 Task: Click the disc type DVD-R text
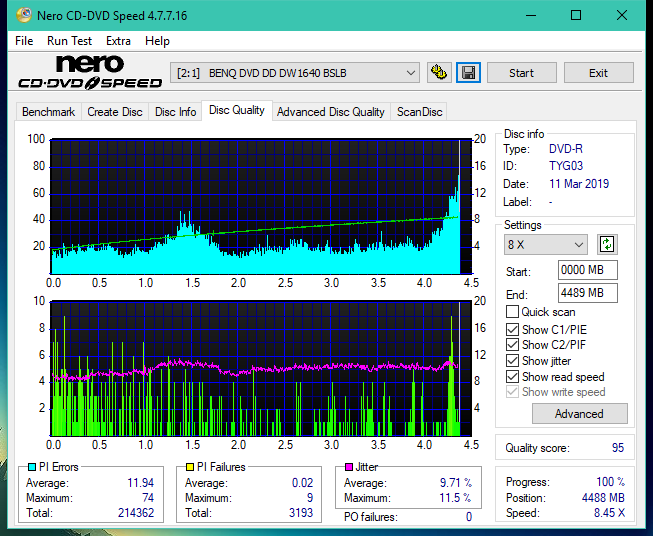(x=566, y=149)
